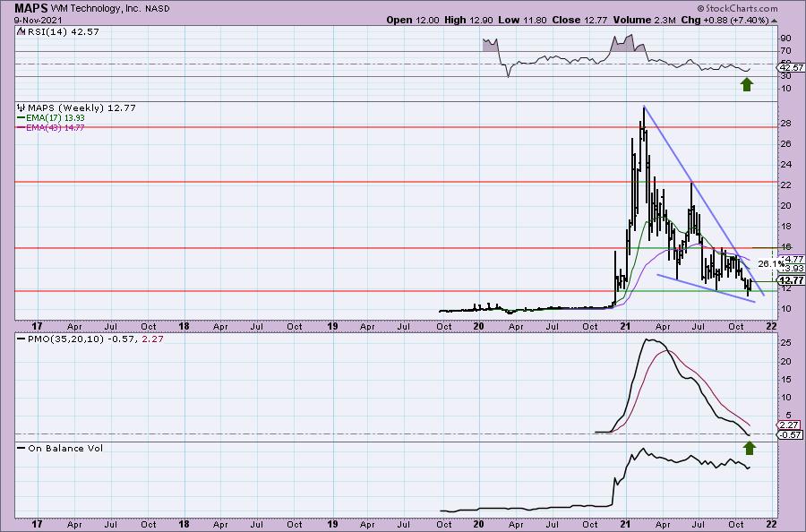Image resolution: width=806 pixels, height=532 pixels.
Task: Click the up-triangle icon beside Chg
Action: point(775,21)
